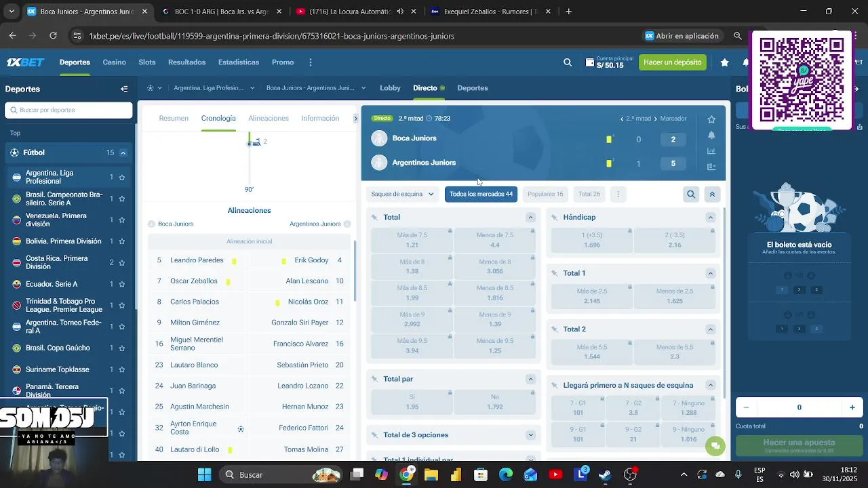Switch to the Alineaciones tab
Image resolution: width=868 pixels, height=488 pixels.
point(269,119)
